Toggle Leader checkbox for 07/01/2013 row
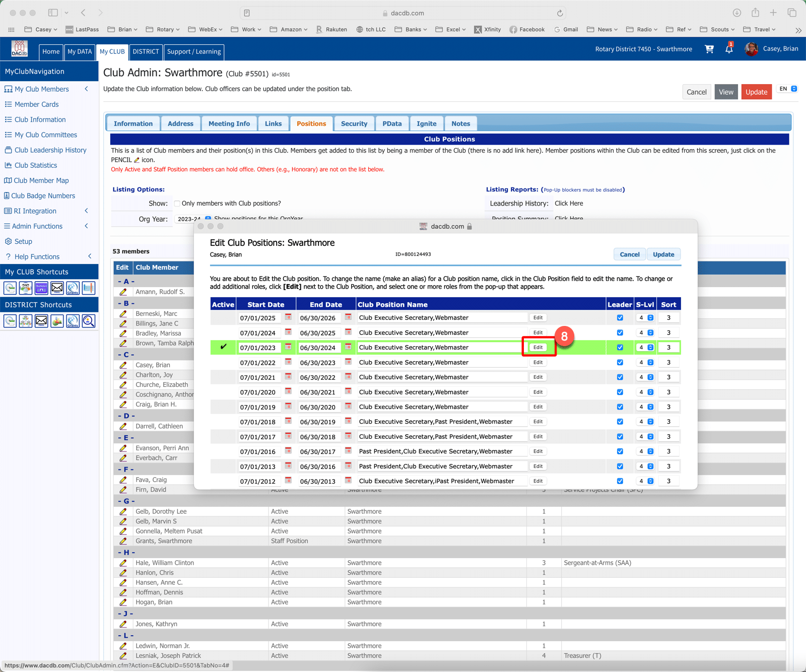The width and height of the screenshot is (806, 672). (620, 466)
